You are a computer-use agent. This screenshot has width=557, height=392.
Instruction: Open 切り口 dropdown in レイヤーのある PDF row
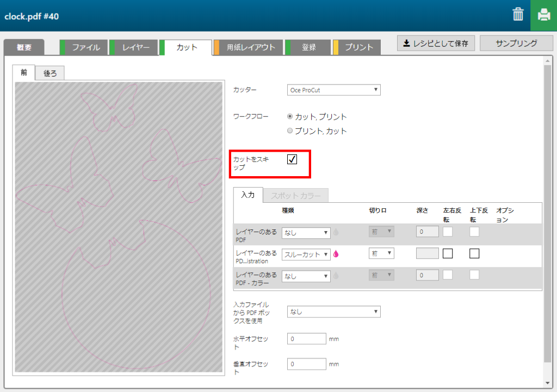381,232
